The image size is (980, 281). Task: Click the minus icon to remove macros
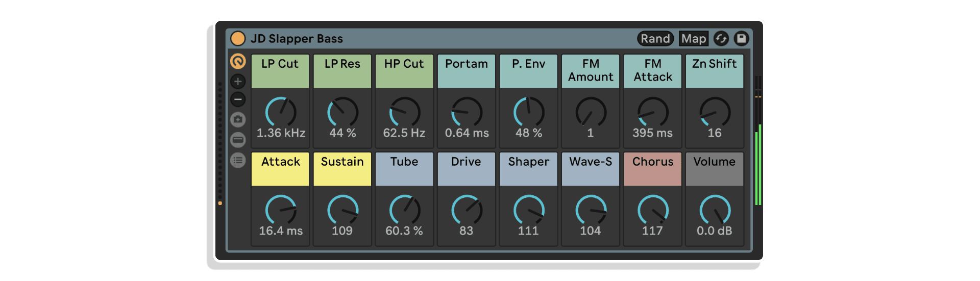point(238,99)
